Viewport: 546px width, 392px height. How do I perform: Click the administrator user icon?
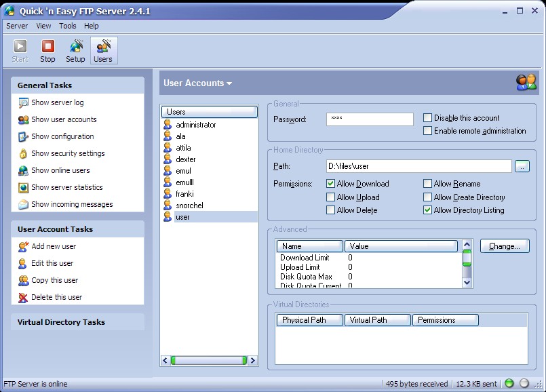168,125
